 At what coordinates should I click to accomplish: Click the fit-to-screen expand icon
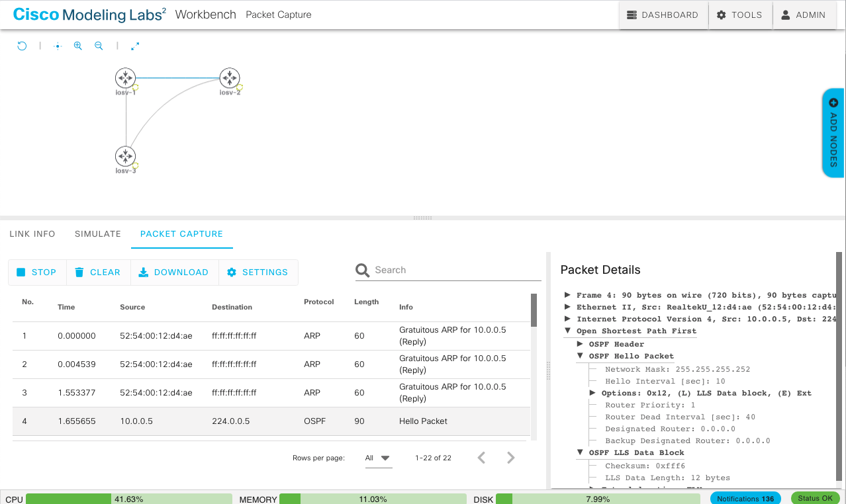point(135,46)
